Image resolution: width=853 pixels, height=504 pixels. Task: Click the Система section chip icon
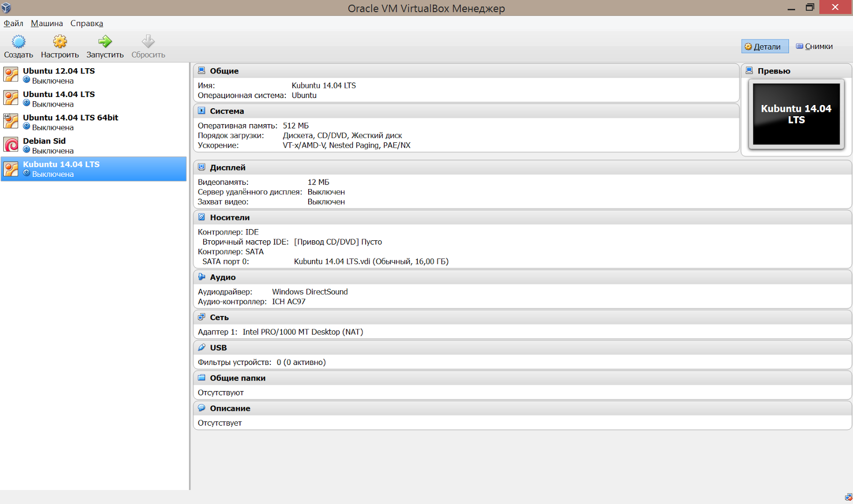[x=202, y=111]
